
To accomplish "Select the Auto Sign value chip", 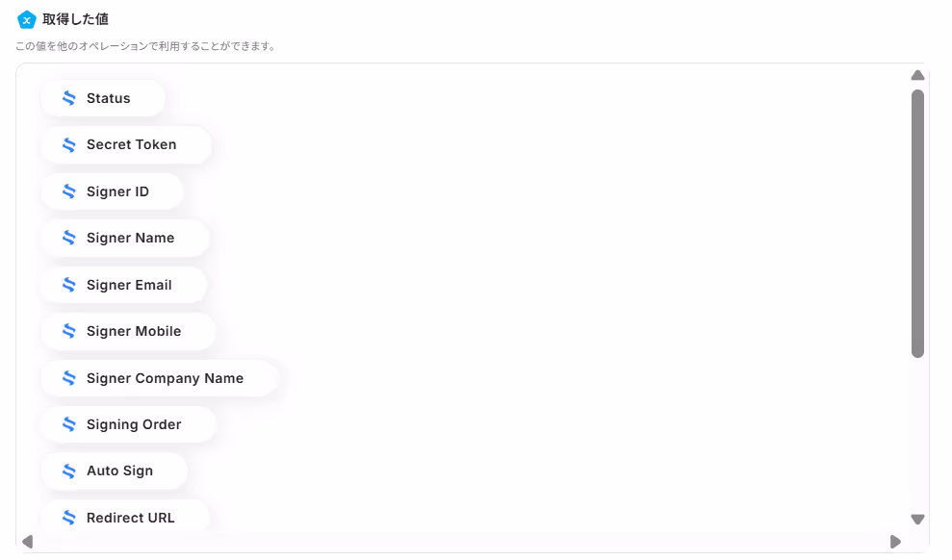I will (115, 471).
